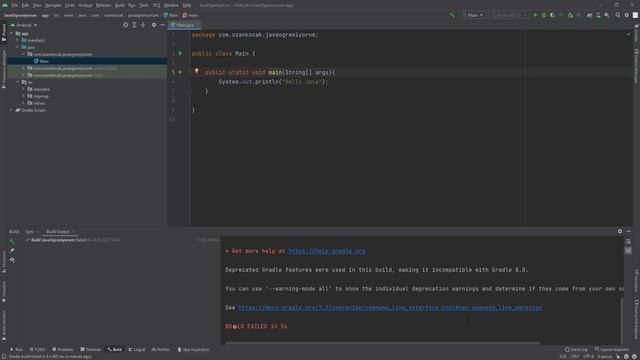The height and width of the screenshot is (360, 640).
Task: Toggle soft-wrap in the build output
Action: 628,242
